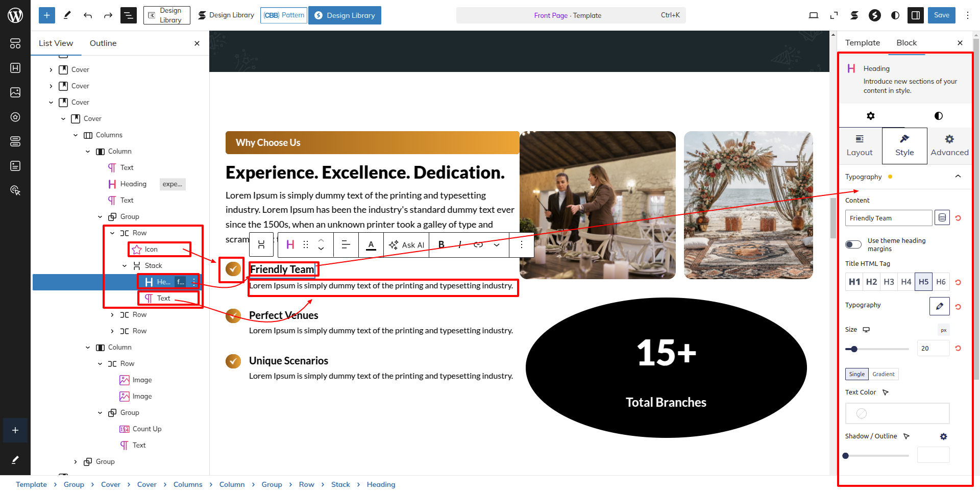980x493 pixels.
Task: Click the Bold formatting icon
Action: 442,244
